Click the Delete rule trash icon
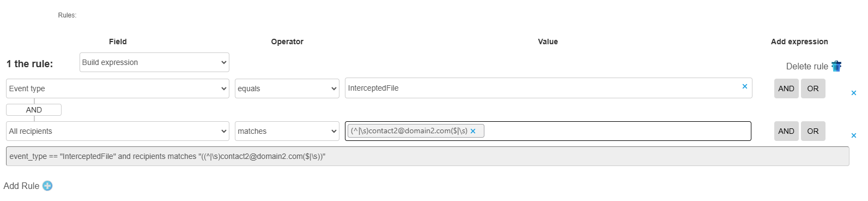This screenshot has height=201, width=868. 836,66
